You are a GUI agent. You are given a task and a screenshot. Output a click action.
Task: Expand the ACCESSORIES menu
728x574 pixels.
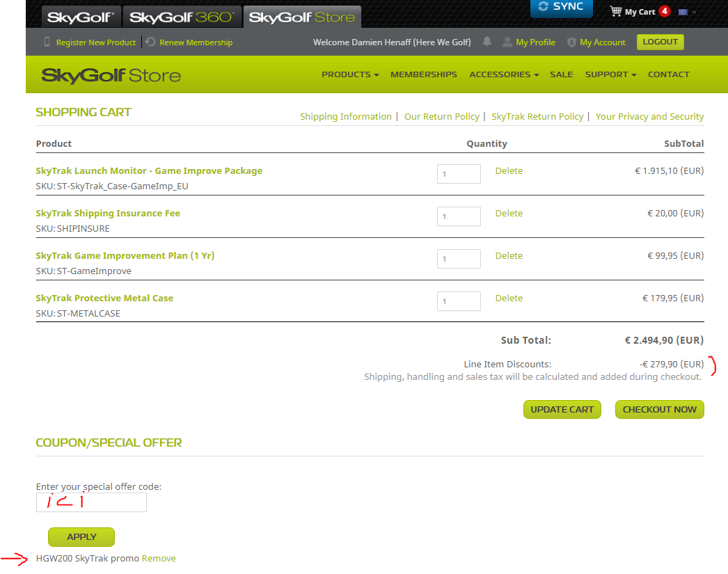[504, 74]
